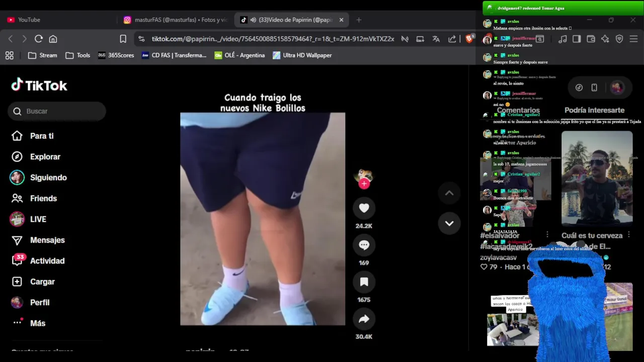Open the browser hamburger menu
Viewport: 644px width, 362px height.
click(x=633, y=39)
